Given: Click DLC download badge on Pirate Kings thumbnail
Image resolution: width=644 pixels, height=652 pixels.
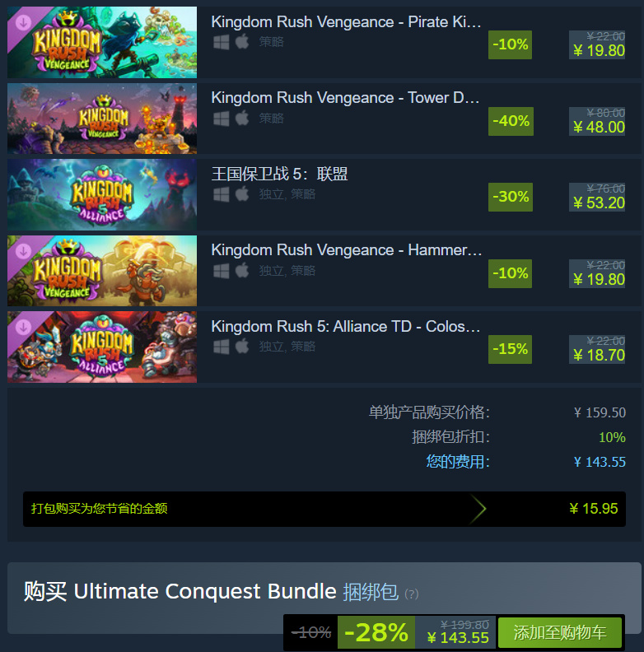Looking at the screenshot, I should point(23,22).
